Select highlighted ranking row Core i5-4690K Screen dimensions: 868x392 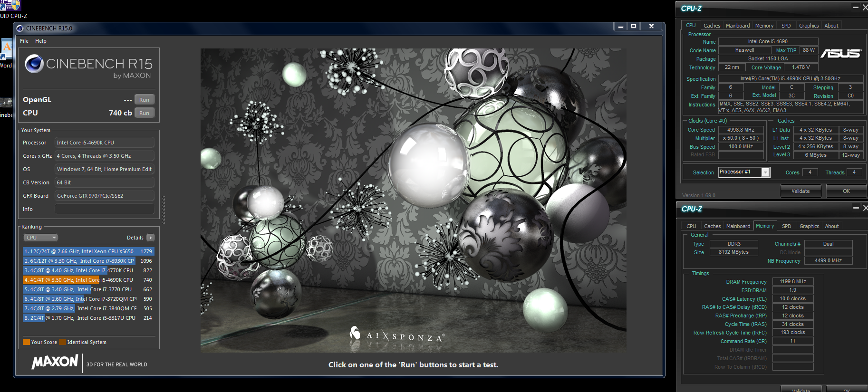click(x=88, y=280)
